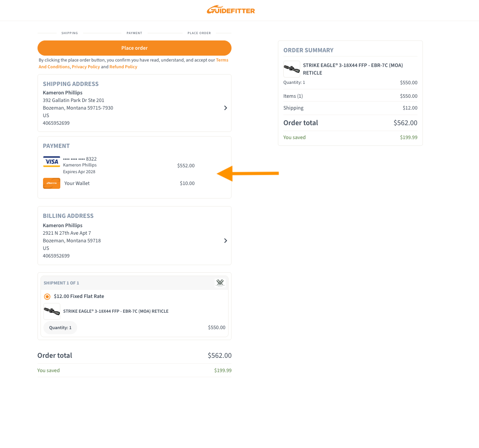The image size is (479, 448).
Task: Expand shipping address with chevron
Action: click(x=226, y=108)
